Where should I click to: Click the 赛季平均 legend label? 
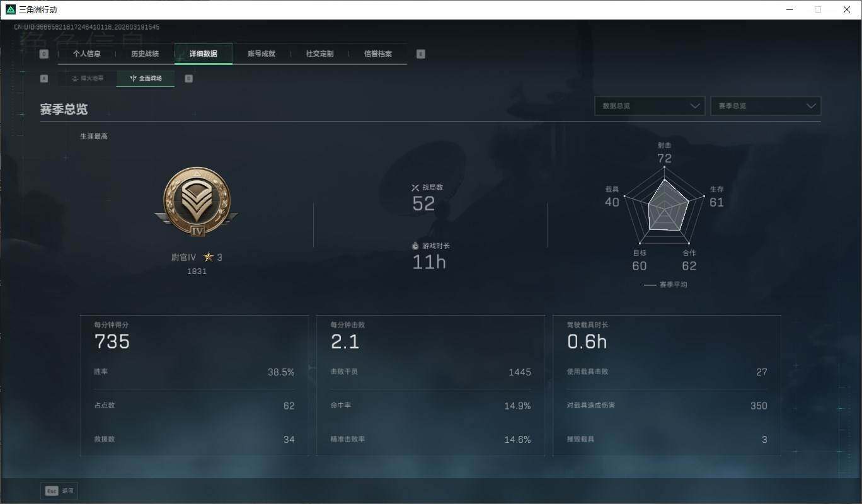tap(673, 285)
